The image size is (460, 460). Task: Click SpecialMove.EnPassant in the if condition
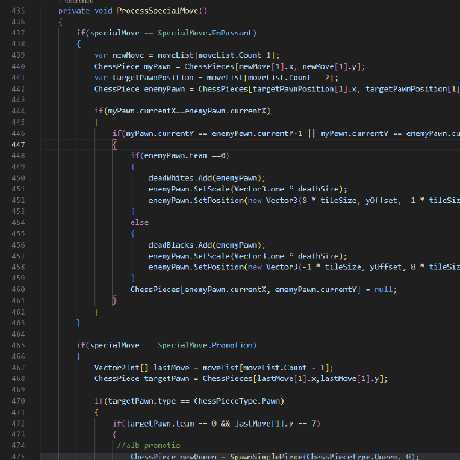(x=205, y=33)
